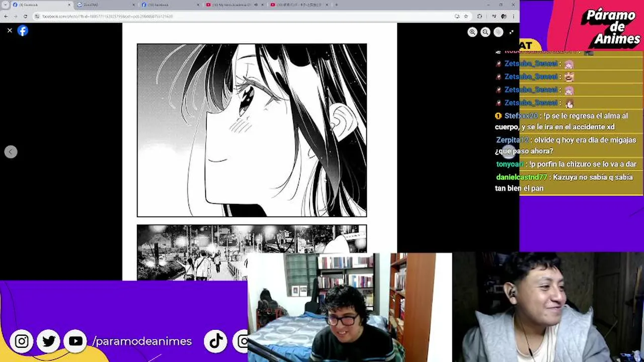Open a new browser tab
Image resolution: width=644 pixels, height=362 pixels.
(336, 5)
